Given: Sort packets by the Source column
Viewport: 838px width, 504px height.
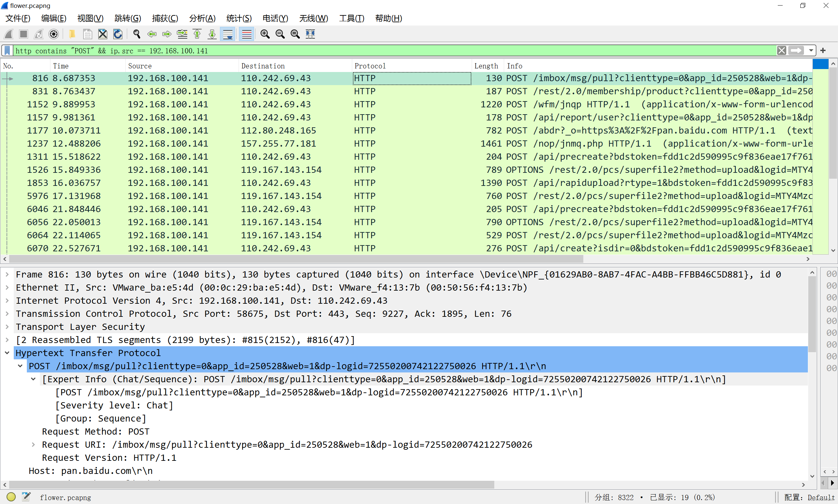Looking at the screenshot, I should click(182, 66).
